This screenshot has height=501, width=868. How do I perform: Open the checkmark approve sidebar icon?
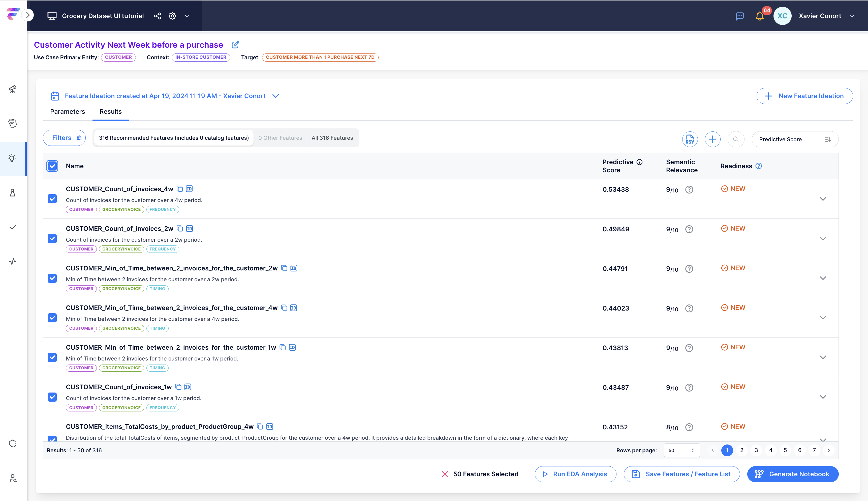click(13, 227)
